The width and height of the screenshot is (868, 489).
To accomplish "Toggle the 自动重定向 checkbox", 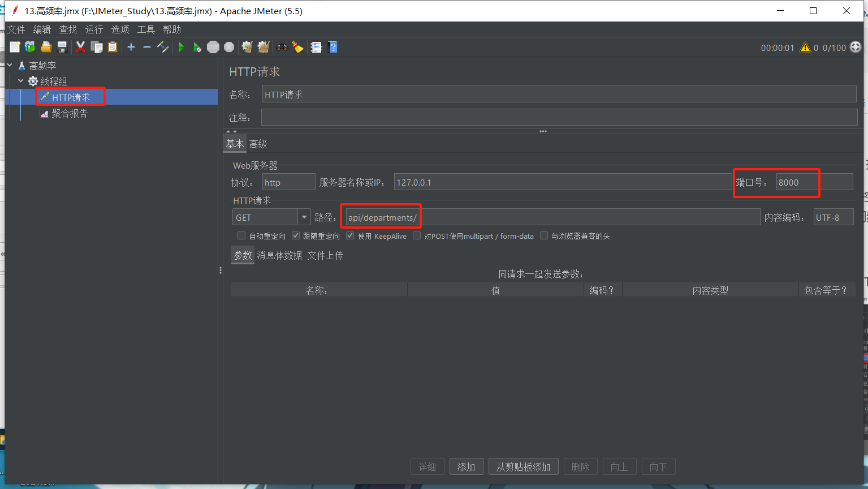I will [241, 235].
